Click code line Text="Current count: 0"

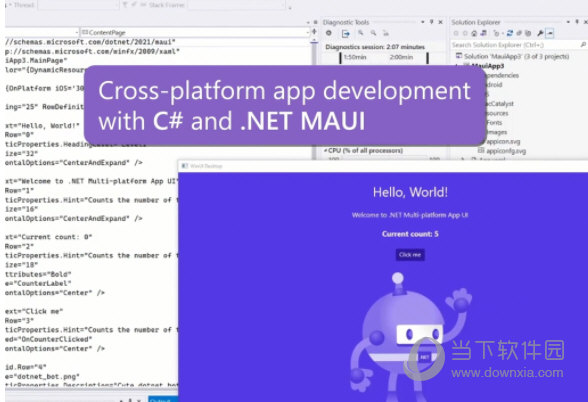coord(49,237)
